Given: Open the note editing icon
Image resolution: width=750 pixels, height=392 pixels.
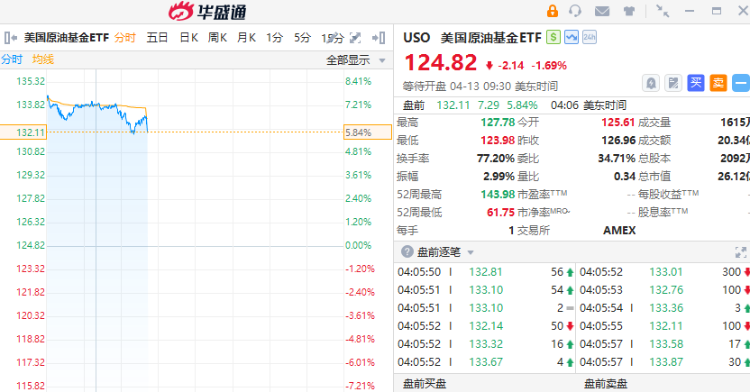Looking at the screenshot, I should [x=673, y=83].
